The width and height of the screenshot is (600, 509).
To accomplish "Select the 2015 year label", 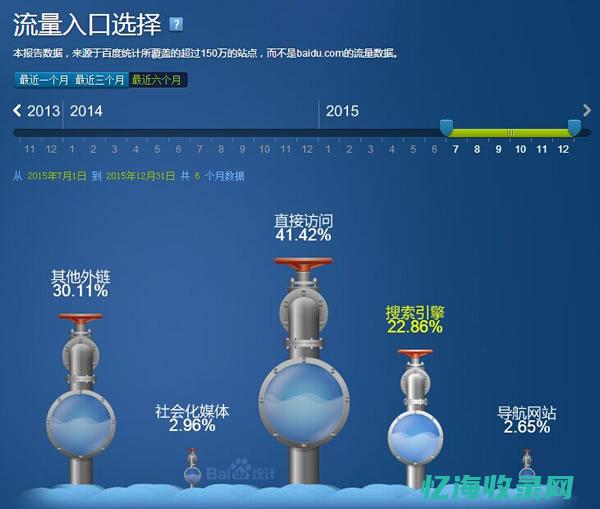I will (342, 111).
